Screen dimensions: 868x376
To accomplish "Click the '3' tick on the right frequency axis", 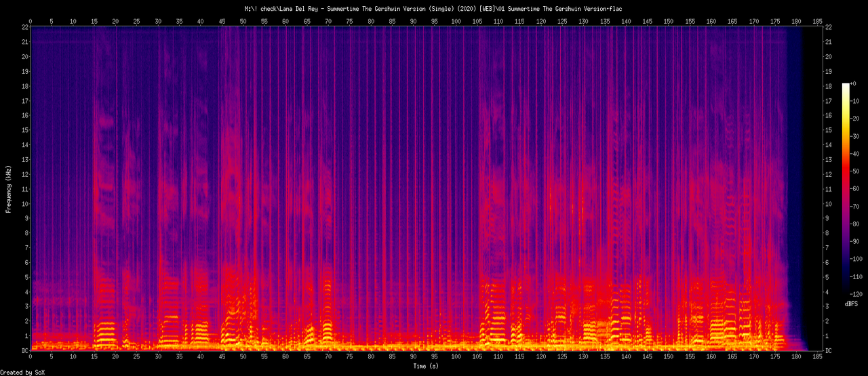I will (827, 307).
